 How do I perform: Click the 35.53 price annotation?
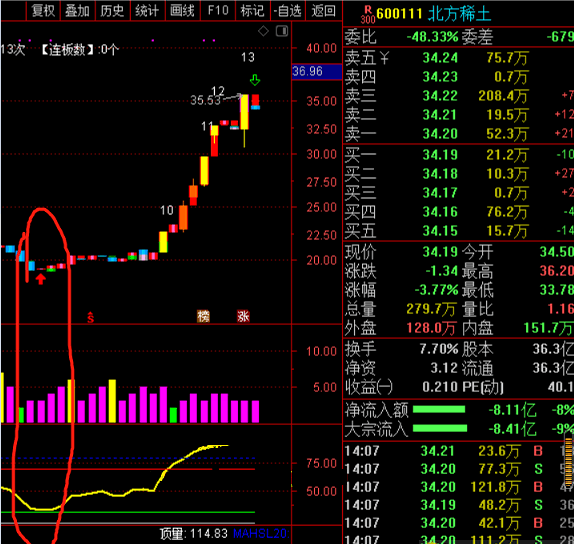pyautogui.click(x=205, y=100)
